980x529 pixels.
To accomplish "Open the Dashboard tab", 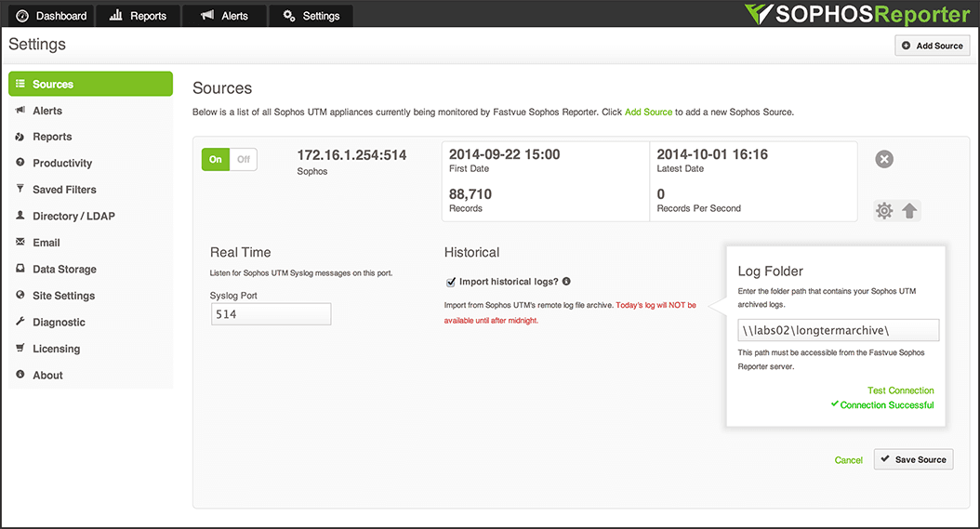I will (51, 16).
